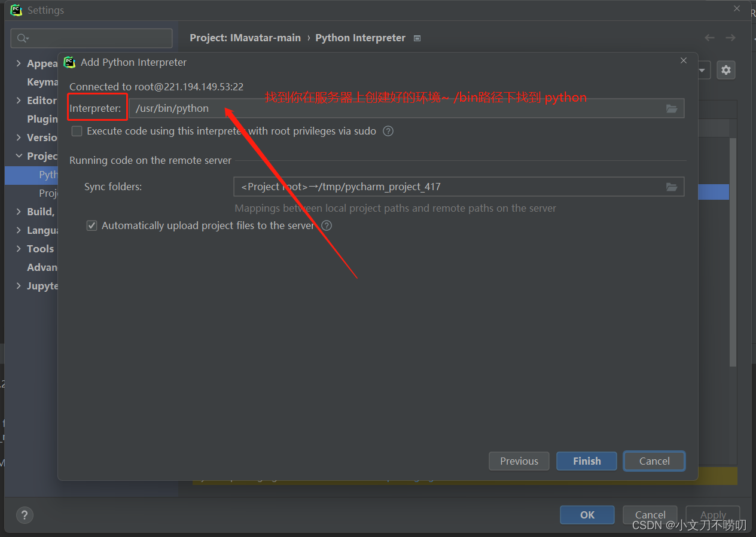Enable execute code with root privileges via sudo
The width and height of the screenshot is (756, 537).
point(77,131)
